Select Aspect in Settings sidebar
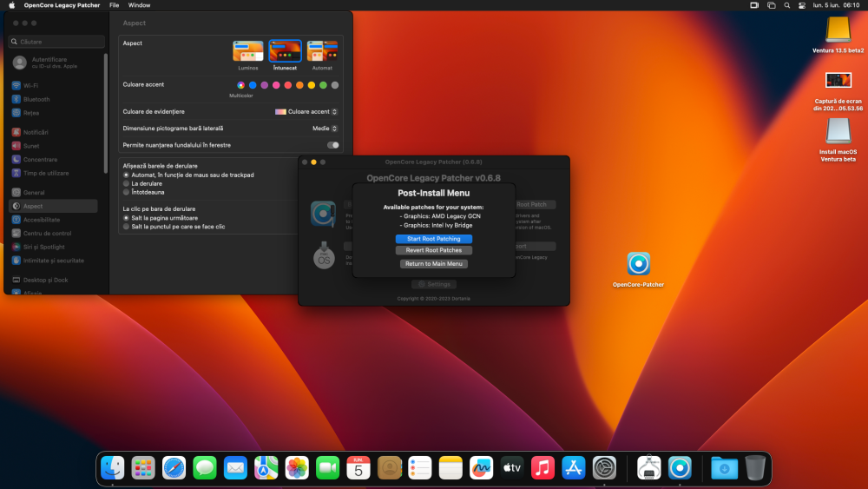This screenshot has width=868, height=489. coord(53,206)
